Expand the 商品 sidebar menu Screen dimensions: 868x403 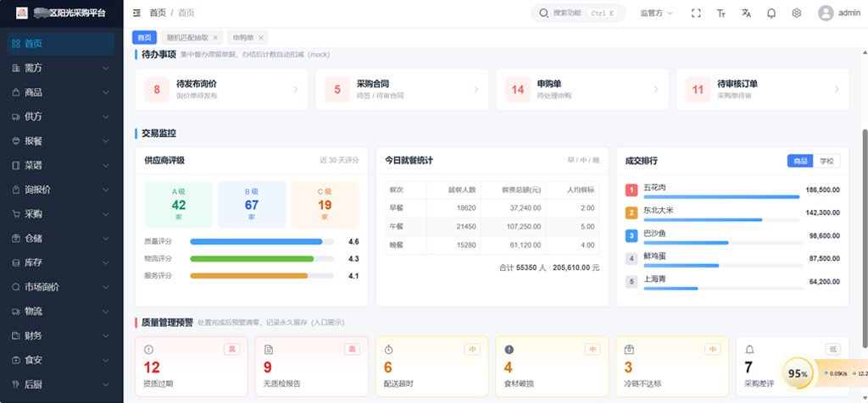pos(61,92)
